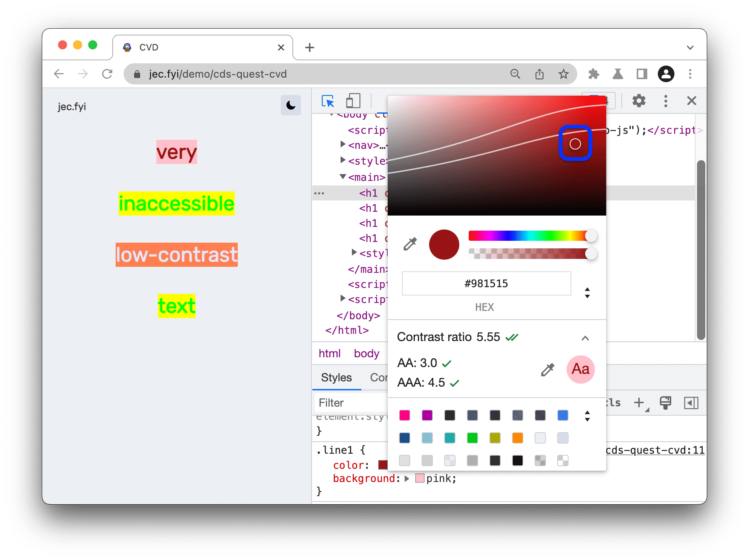This screenshot has width=749, height=560.
Task: Click the close DevTools panel icon
Action: pos(692,101)
